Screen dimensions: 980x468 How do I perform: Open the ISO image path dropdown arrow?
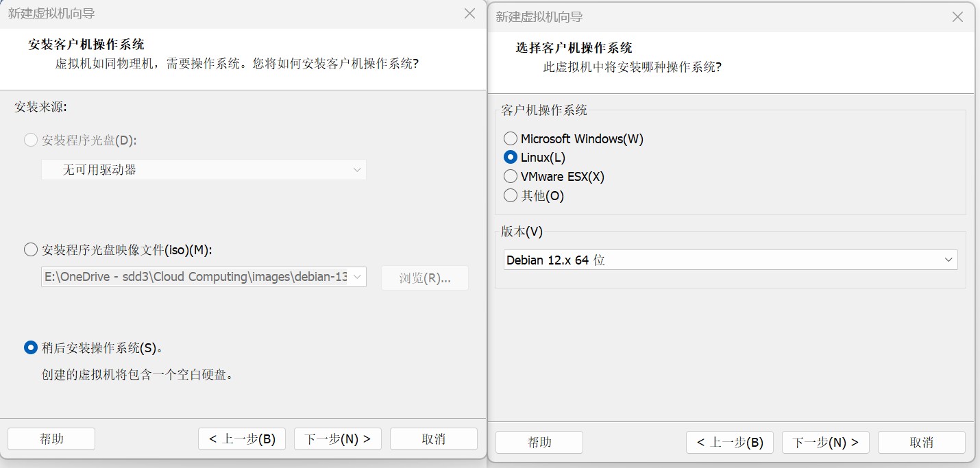tap(356, 277)
